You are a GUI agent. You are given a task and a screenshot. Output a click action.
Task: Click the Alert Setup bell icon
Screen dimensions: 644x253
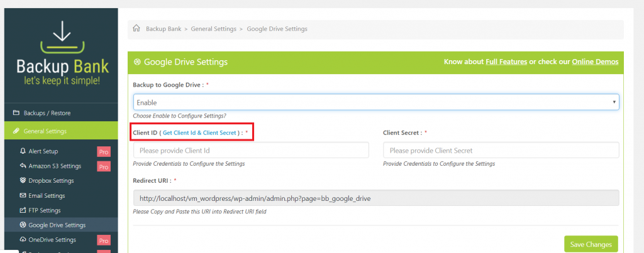(x=23, y=151)
